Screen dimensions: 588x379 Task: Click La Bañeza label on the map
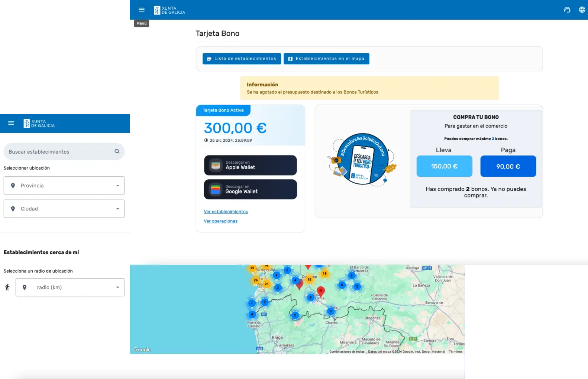[421, 286]
